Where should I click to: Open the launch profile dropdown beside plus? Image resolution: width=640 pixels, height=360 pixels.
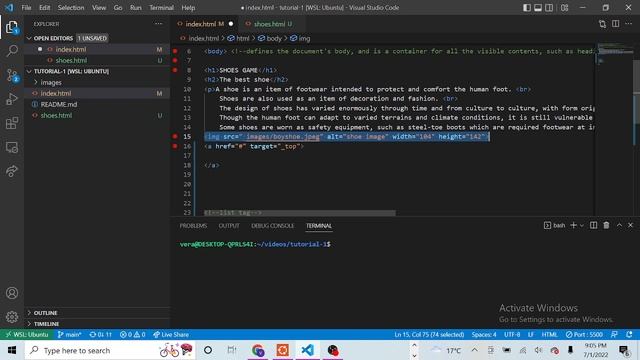click(x=582, y=225)
